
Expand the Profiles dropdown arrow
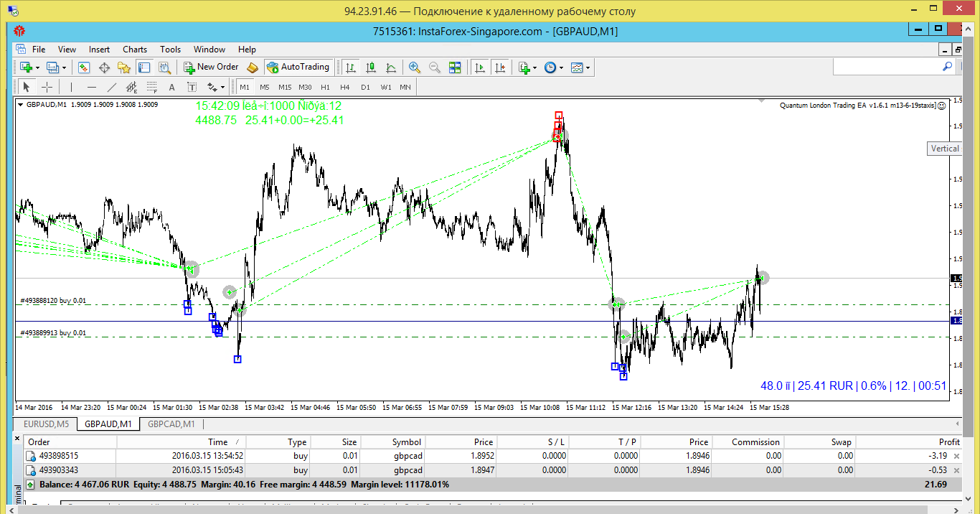click(x=64, y=67)
